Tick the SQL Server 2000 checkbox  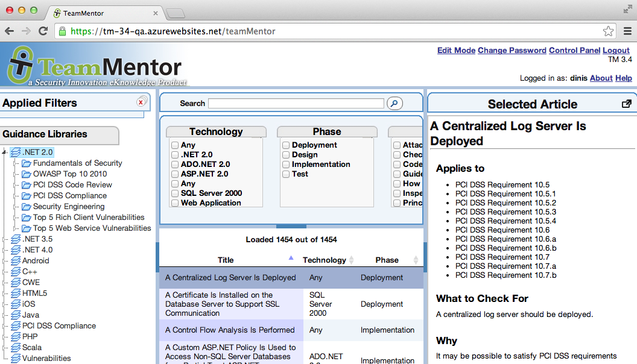pyautogui.click(x=175, y=193)
